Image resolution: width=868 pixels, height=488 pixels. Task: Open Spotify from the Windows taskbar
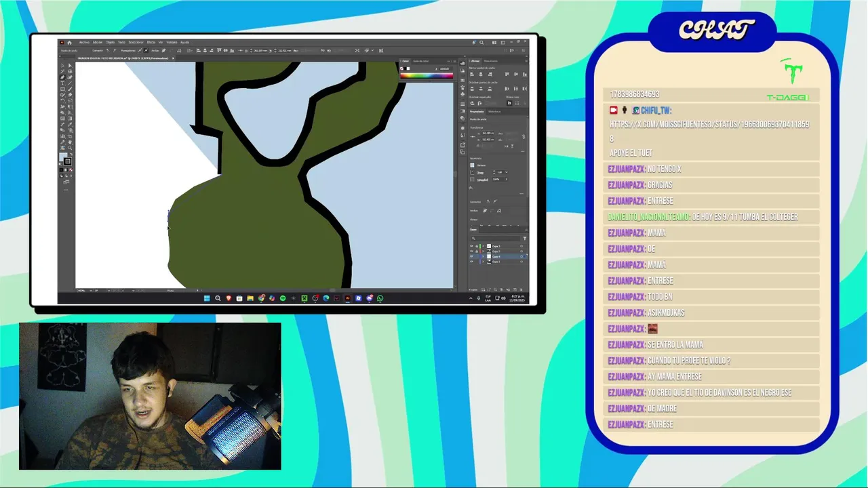click(283, 298)
